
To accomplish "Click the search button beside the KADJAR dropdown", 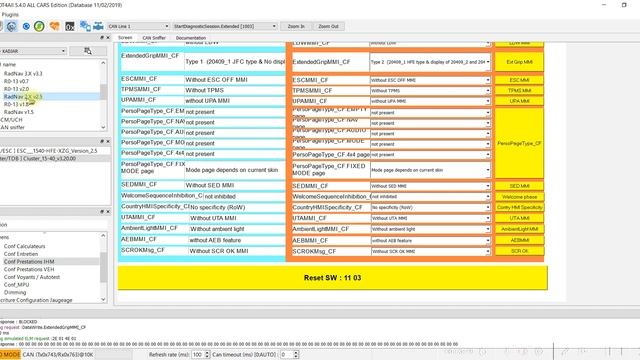I will pos(88,51).
